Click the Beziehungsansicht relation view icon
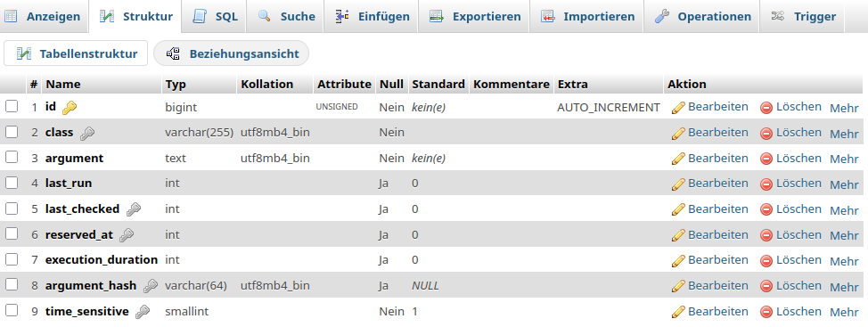Viewport: 868px width, 327px height. tap(173, 53)
